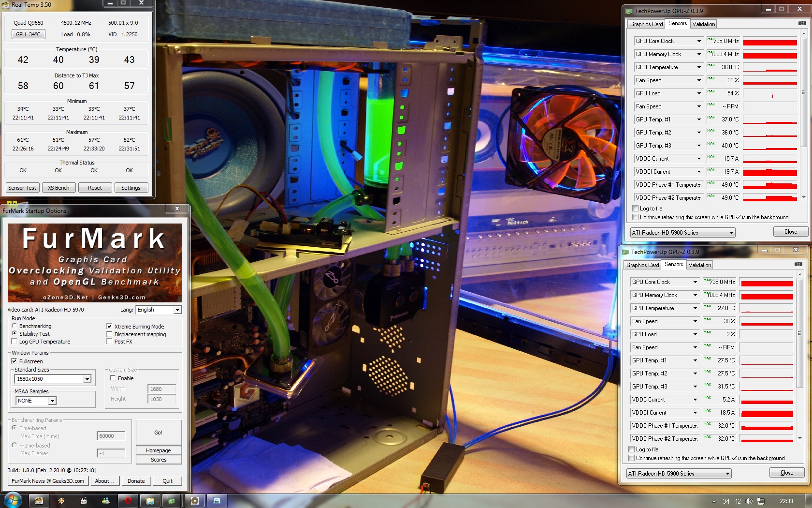Open the Windows Start orb
Screen dimensions: 812x508
click(x=13, y=501)
